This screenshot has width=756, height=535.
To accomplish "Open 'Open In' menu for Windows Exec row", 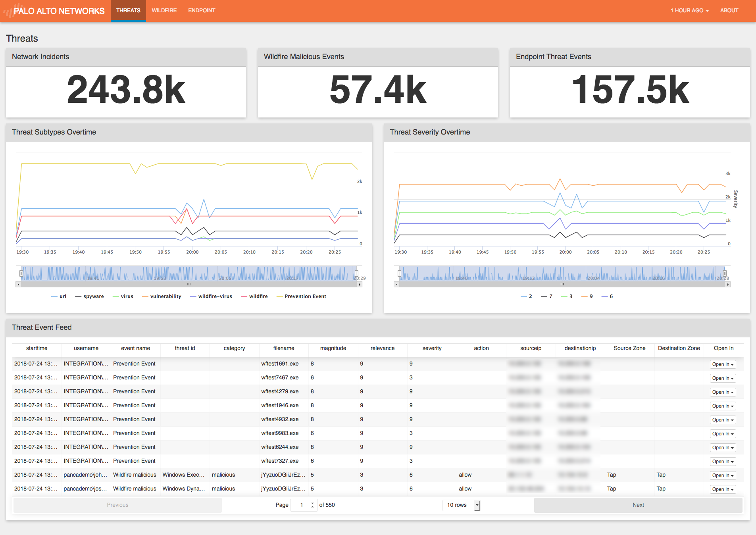I will pyautogui.click(x=723, y=475).
